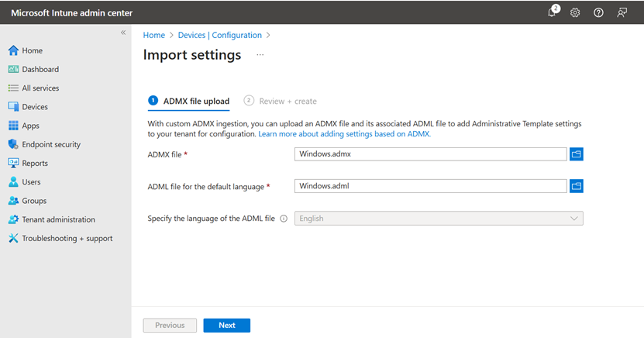Navigate to Home breadcrumb link
Screen dimensions: 644x338
tap(154, 35)
